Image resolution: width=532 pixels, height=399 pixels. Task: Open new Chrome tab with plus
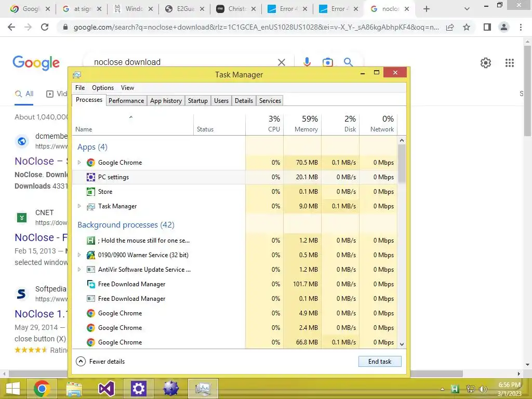click(x=427, y=9)
